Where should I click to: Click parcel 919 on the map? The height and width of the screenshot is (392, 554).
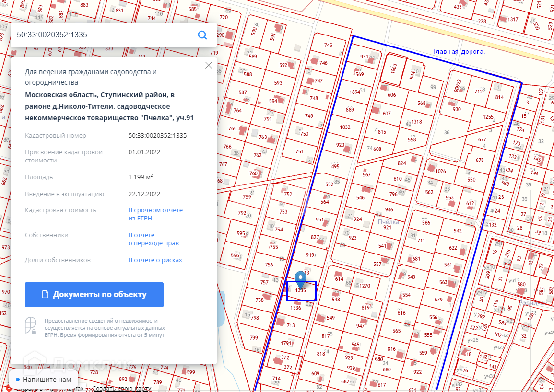[310, 255]
